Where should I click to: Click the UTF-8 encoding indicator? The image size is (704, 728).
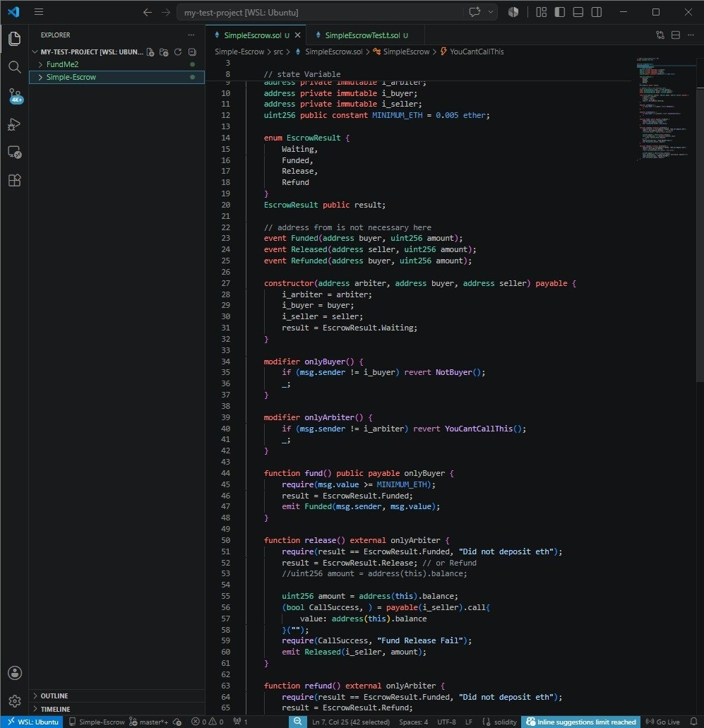[x=446, y=722]
